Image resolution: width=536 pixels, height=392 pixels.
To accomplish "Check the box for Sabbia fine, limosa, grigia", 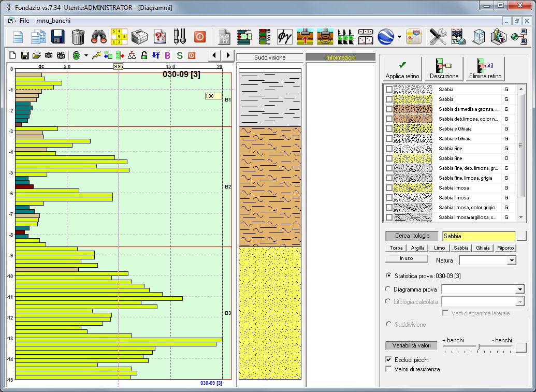I will pyautogui.click(x=389, y=178).
